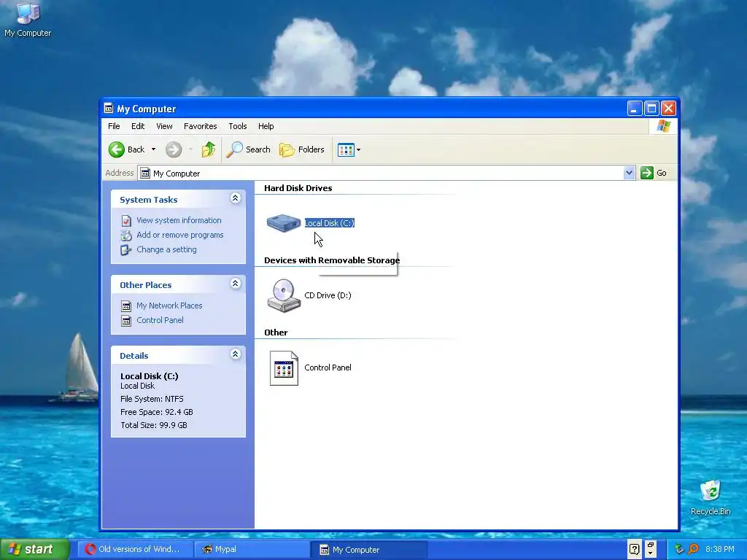Open the Start menu

tap(34, 550)
